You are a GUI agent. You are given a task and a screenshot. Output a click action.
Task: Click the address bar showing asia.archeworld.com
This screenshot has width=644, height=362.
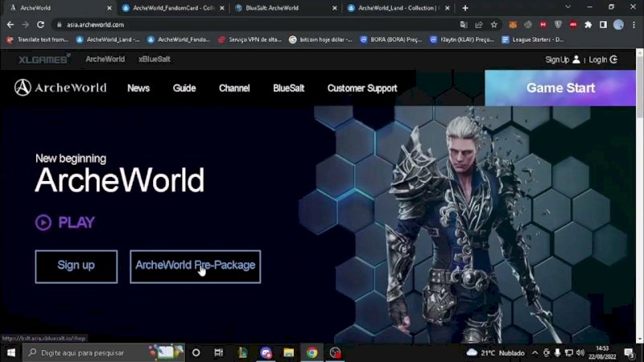tap(242, 25)
